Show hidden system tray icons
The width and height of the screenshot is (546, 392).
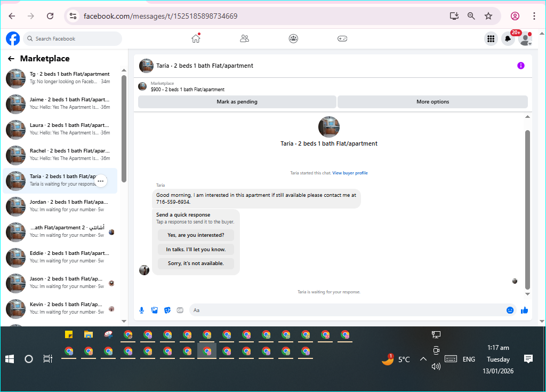pos(423,359)
